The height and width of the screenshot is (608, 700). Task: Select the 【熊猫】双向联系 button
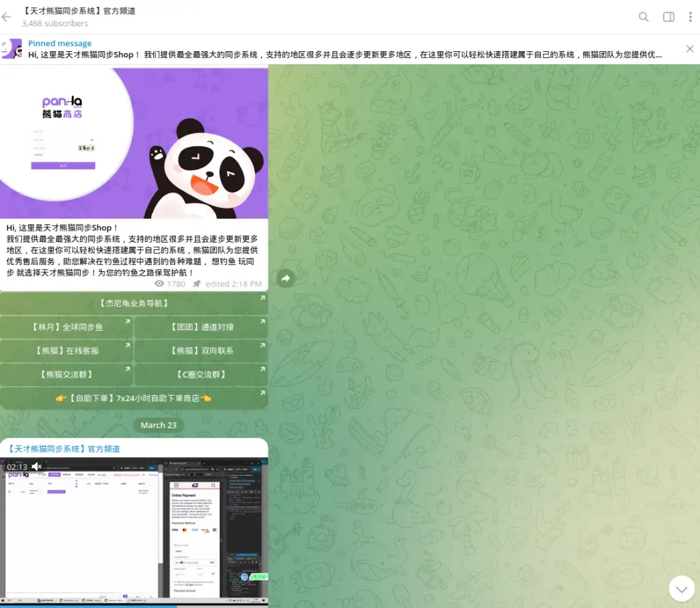[202, 350]
